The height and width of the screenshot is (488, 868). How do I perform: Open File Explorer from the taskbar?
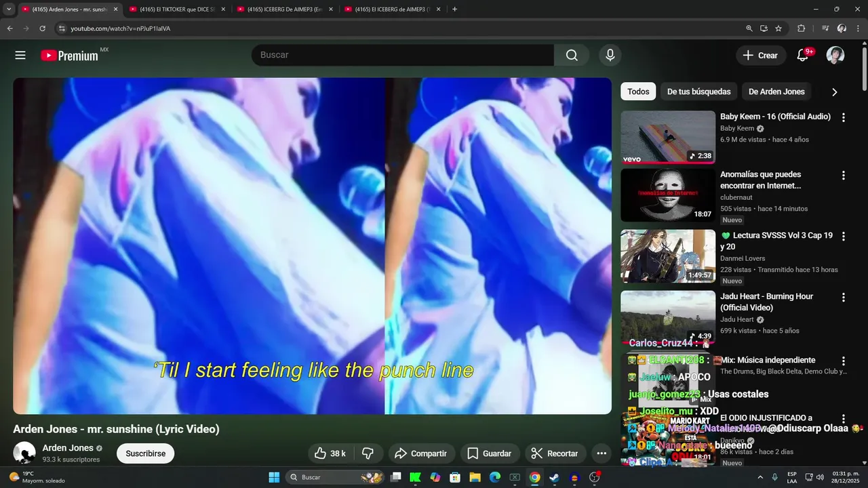[x=475, y=477]
